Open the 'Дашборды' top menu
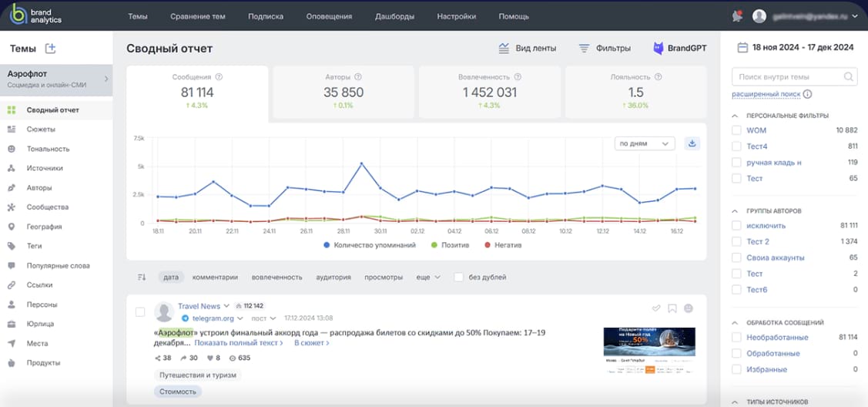868x407 pixels. click(x=394, y=16)
